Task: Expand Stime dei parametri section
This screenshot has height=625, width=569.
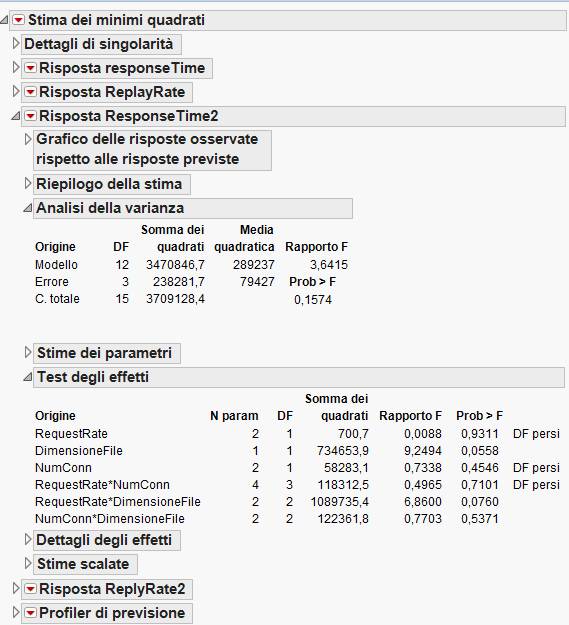Action: 28,352
